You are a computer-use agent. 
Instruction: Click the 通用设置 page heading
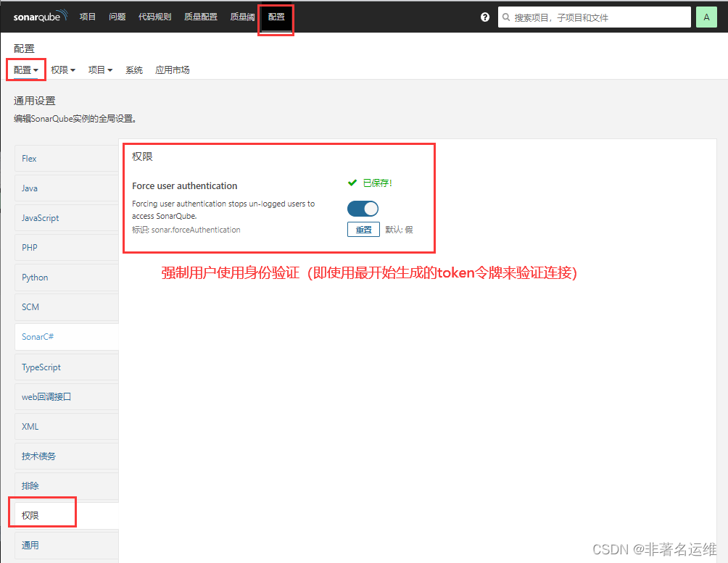34,101
